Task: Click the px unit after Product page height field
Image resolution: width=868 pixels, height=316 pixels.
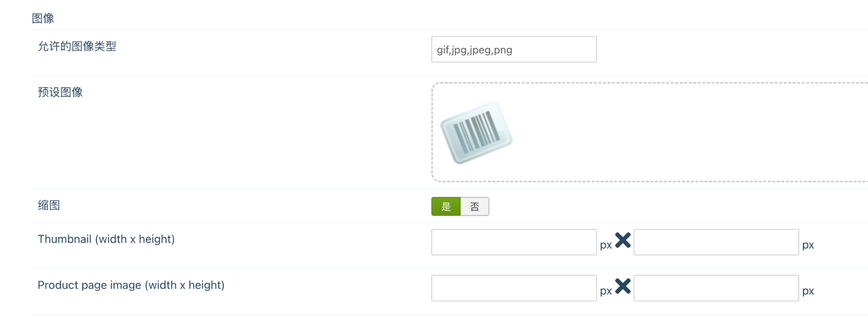Action: [x=808, y=291]
